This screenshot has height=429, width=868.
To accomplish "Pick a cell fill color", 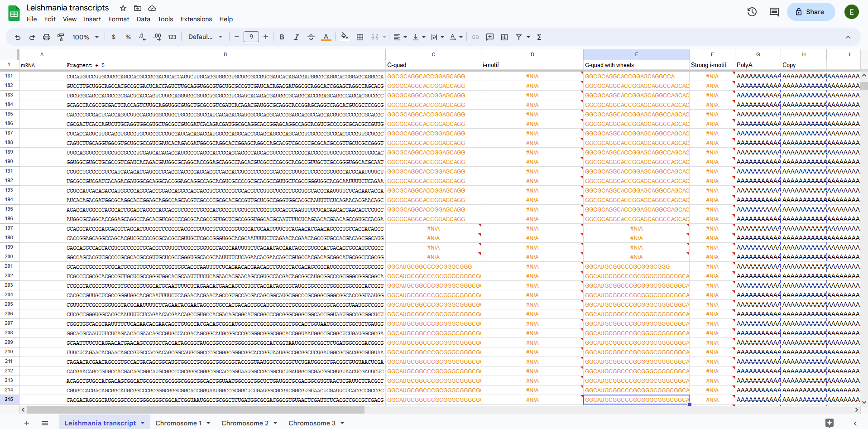I will coord(345,37).
